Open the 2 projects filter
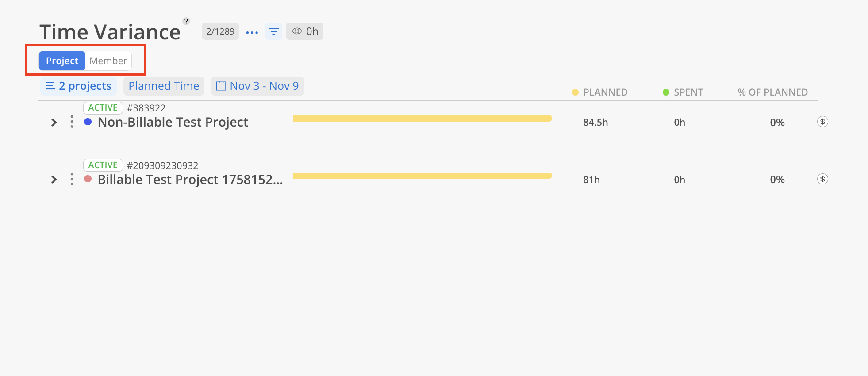The image size is (868, 376). click(x=79, y=86)
